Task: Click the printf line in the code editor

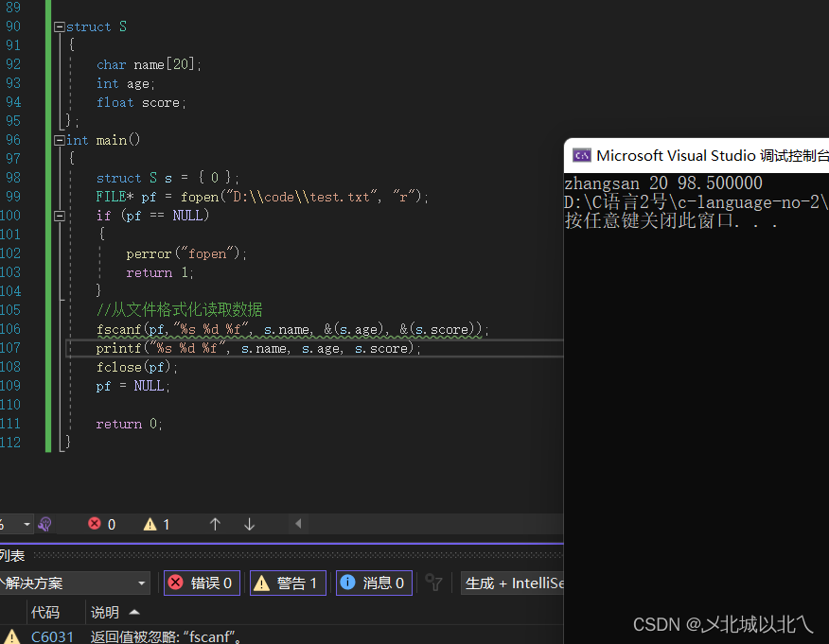Action: click(x=258, y=349)
